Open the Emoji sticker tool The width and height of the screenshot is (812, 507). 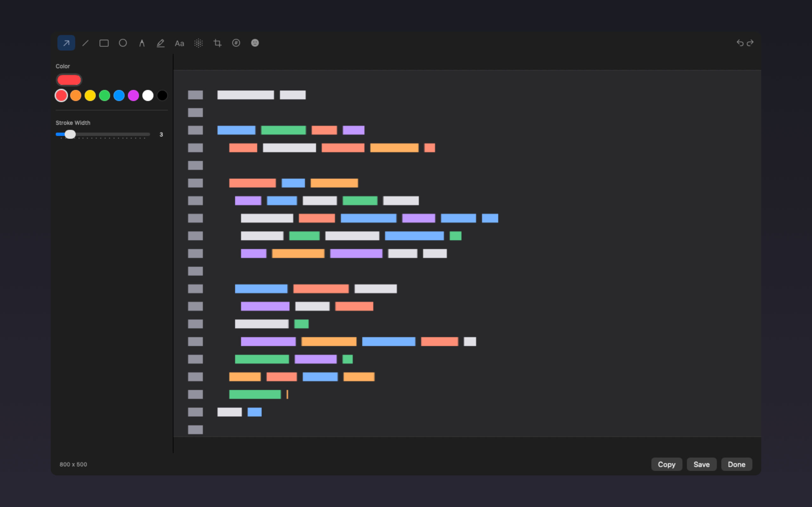[x=255, y=43]
